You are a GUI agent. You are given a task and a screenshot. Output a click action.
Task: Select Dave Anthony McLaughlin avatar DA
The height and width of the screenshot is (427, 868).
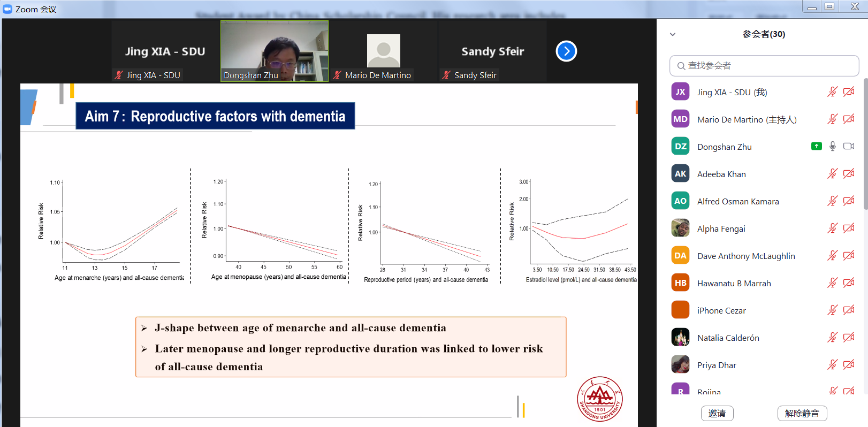680,256
